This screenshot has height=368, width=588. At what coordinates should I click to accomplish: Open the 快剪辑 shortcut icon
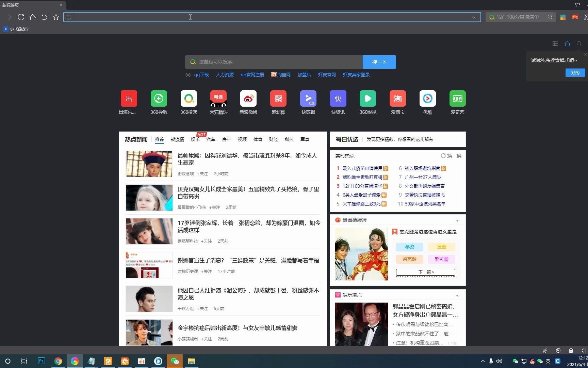[308, 99]
